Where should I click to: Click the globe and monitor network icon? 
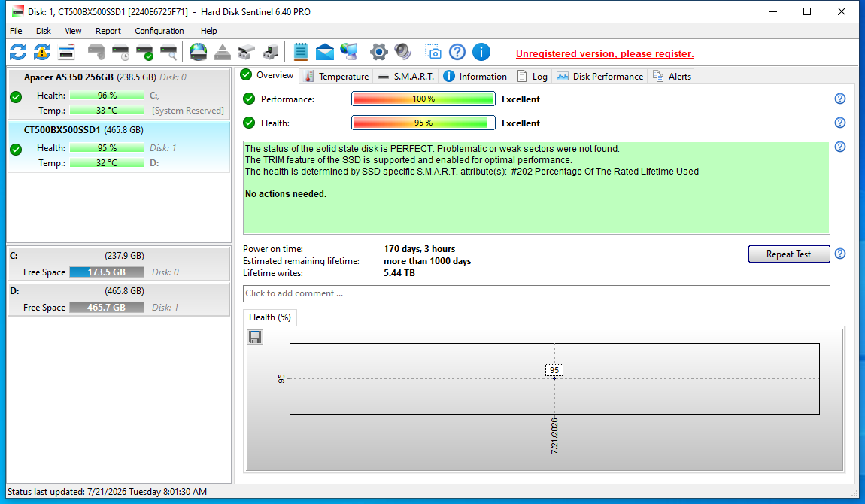[349, 53]
